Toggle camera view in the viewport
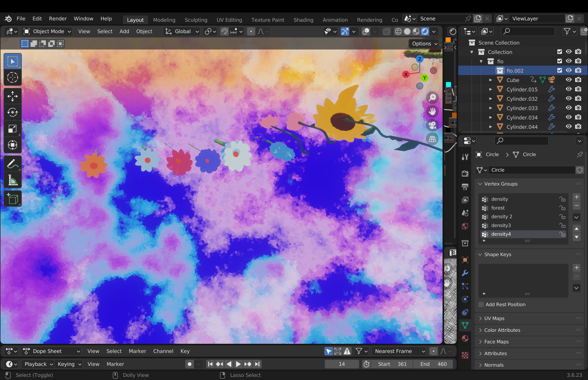 tap(432, 125)
